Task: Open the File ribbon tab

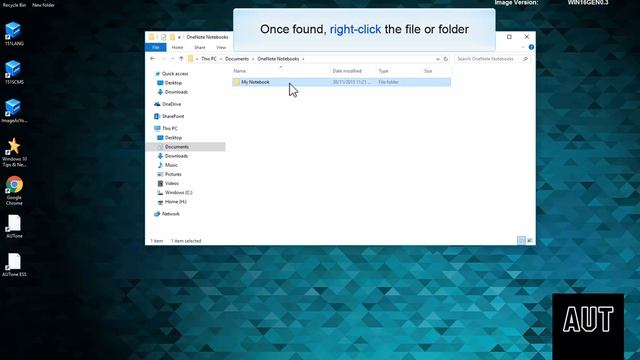Action: click(x=156, y=47)
